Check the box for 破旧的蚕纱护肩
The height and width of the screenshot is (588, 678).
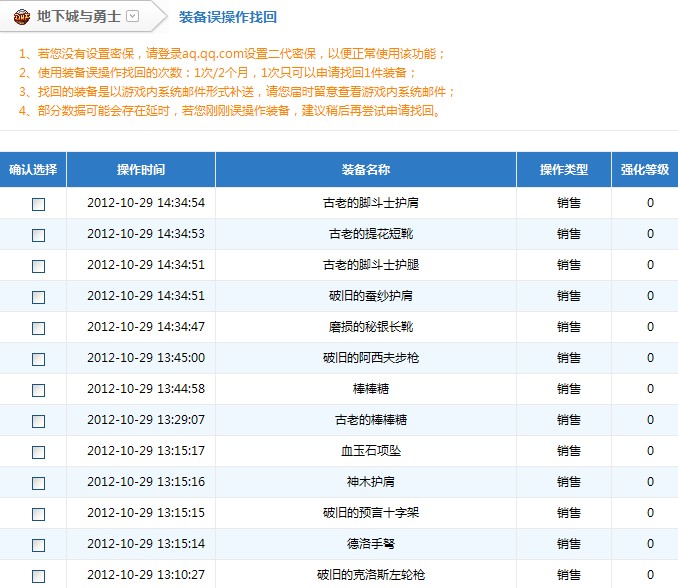pos(38,297)
